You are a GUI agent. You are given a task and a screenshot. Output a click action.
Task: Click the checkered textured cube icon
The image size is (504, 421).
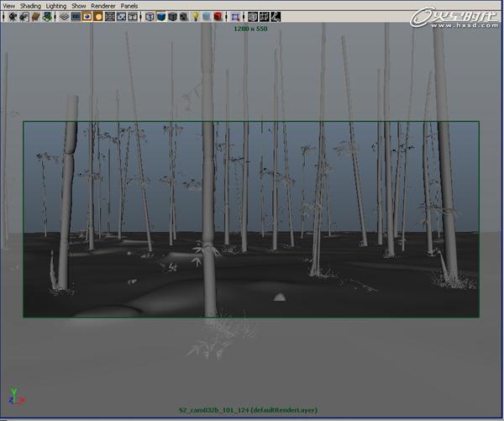pyautogui.click(x=184, y=16)
